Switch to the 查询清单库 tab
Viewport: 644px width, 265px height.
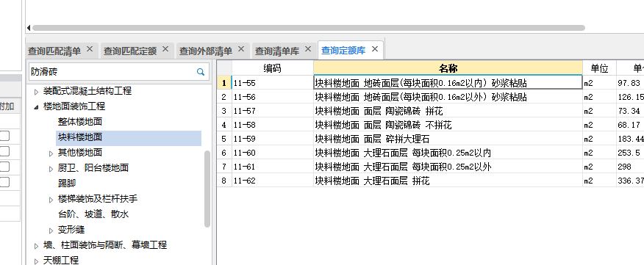(277, 51)
